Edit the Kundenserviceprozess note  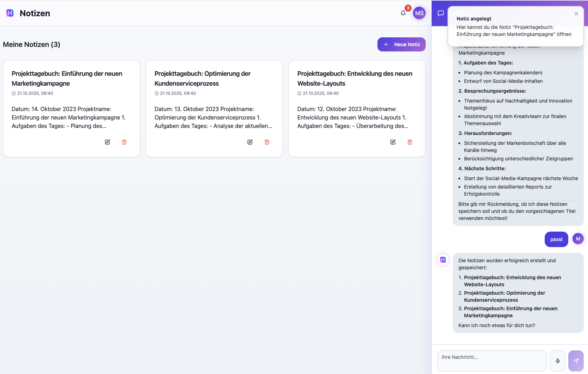(x=250, y=142)
